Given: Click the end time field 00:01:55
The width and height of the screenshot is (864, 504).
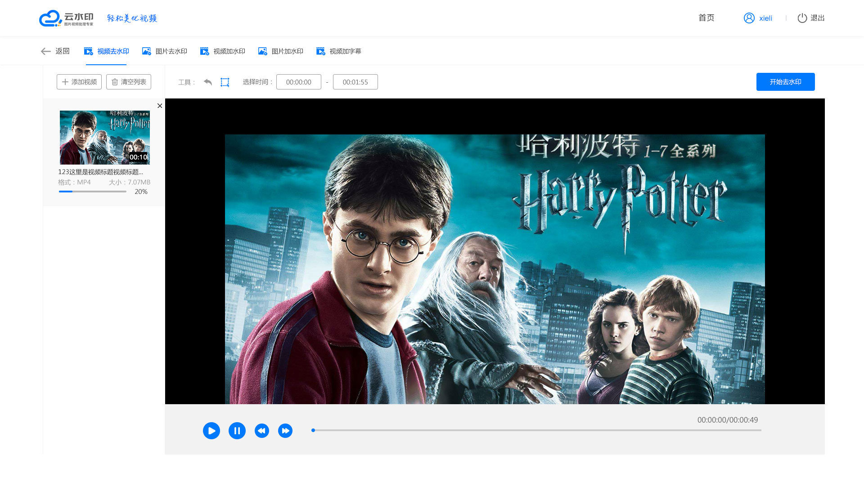Looking at the screenshot, I should (x=355, y=82).
